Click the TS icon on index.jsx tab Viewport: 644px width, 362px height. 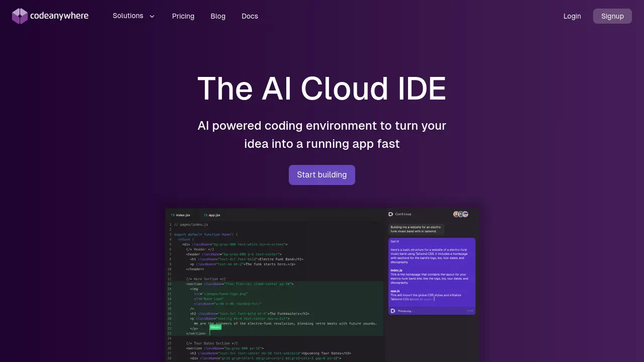click(x=173, y=215)
